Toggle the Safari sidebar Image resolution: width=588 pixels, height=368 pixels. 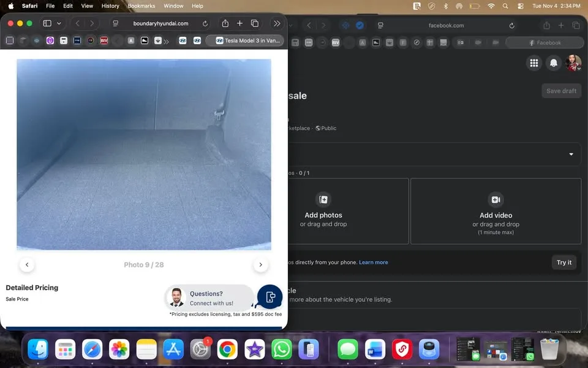(x=46, y=23)
